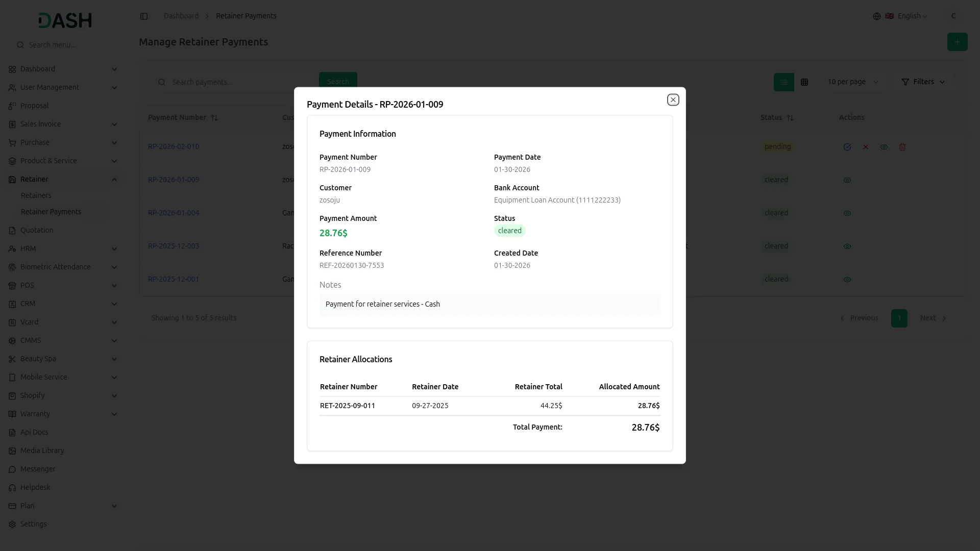View RP-2025-12-001 payment via eye icon
The width and height of the screenshot is (980, 551).
(847, 280)
